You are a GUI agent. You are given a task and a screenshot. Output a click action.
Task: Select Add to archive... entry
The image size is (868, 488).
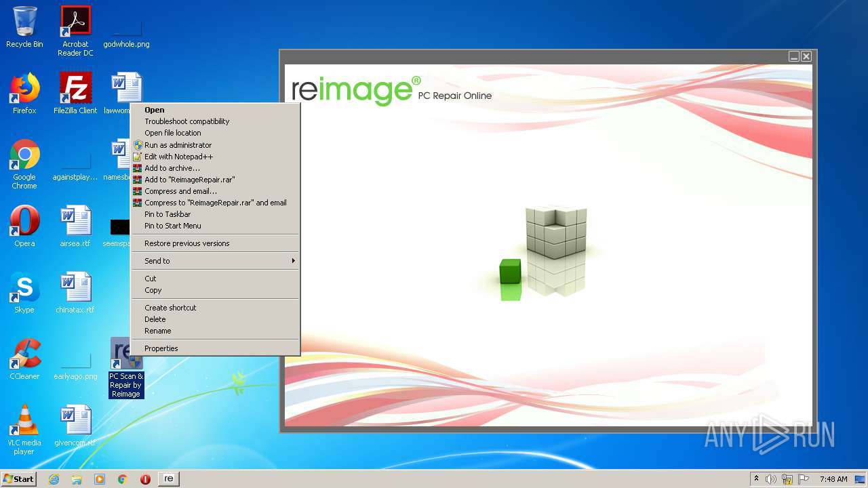tap(215, 168)
